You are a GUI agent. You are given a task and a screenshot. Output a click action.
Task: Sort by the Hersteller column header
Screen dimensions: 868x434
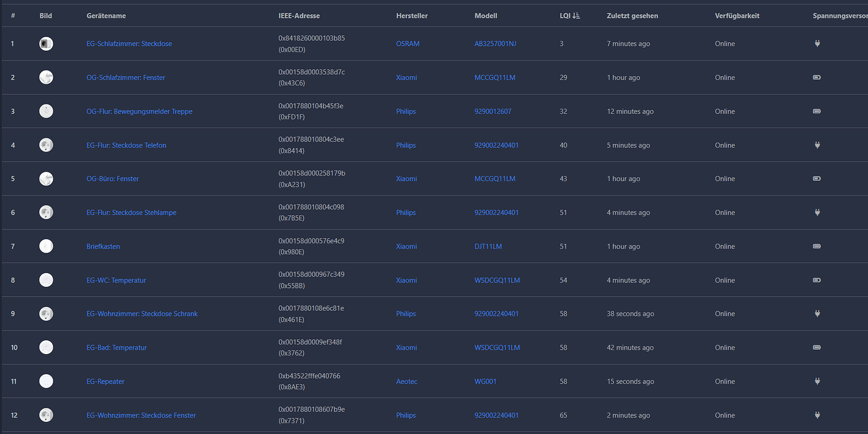(x=411, y=16)
